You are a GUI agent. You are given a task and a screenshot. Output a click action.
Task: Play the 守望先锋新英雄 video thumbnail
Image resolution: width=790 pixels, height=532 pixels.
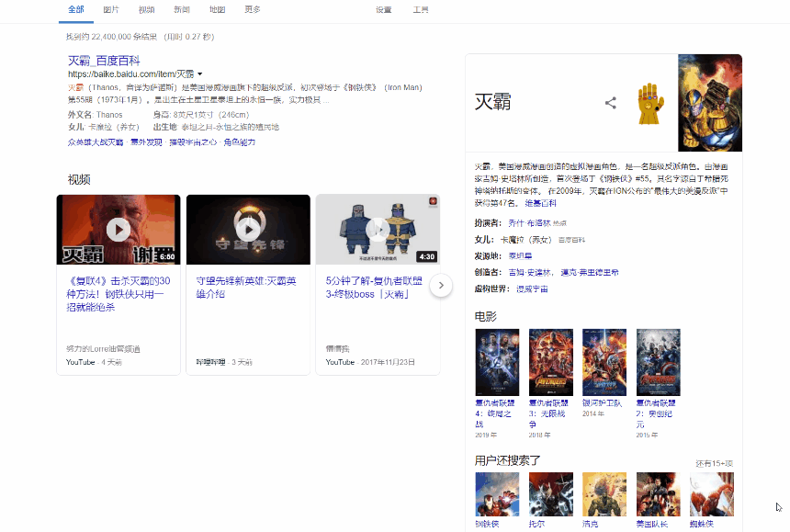pos(248,230)
